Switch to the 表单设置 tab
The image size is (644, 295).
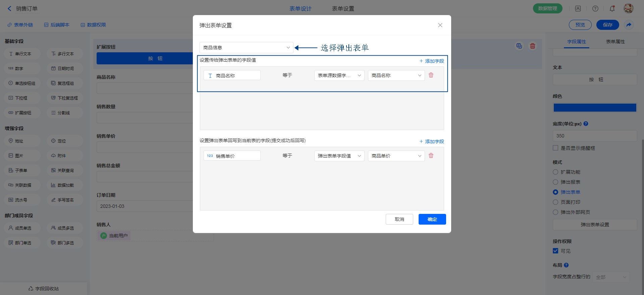click(343, 9)
